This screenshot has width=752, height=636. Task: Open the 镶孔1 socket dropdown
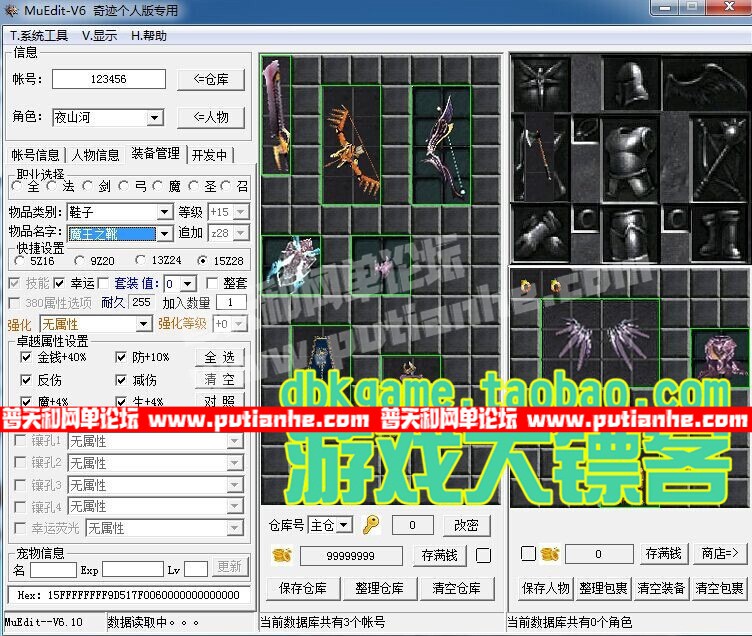coord(235,440)
